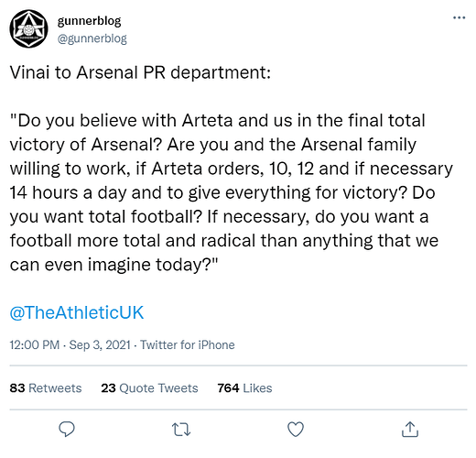Click the number 23 in quote tweets

tap(108, 388)
